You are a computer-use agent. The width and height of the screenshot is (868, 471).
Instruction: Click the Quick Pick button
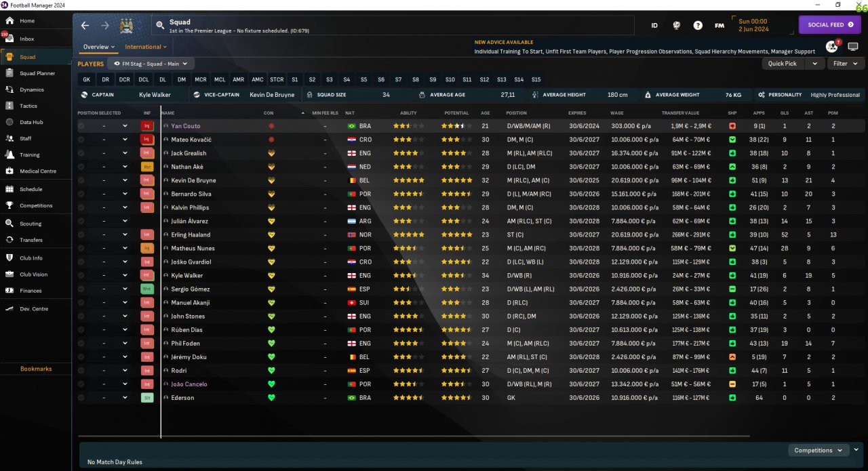(x=782, y=64)
